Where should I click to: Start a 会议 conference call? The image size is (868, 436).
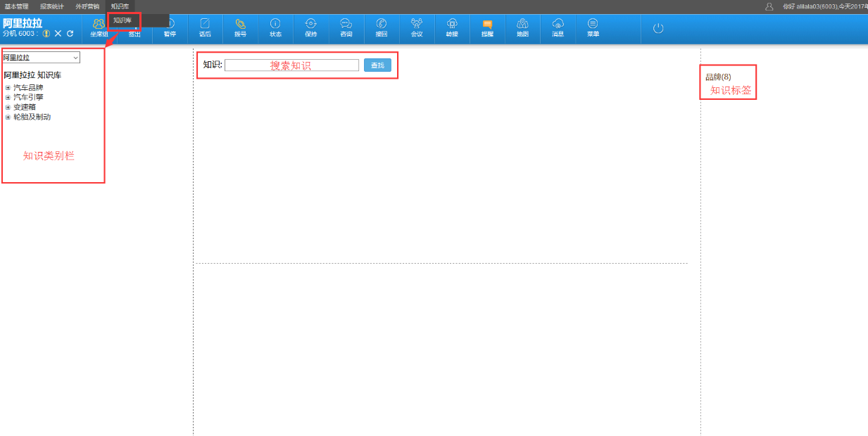tap(417, 27)
